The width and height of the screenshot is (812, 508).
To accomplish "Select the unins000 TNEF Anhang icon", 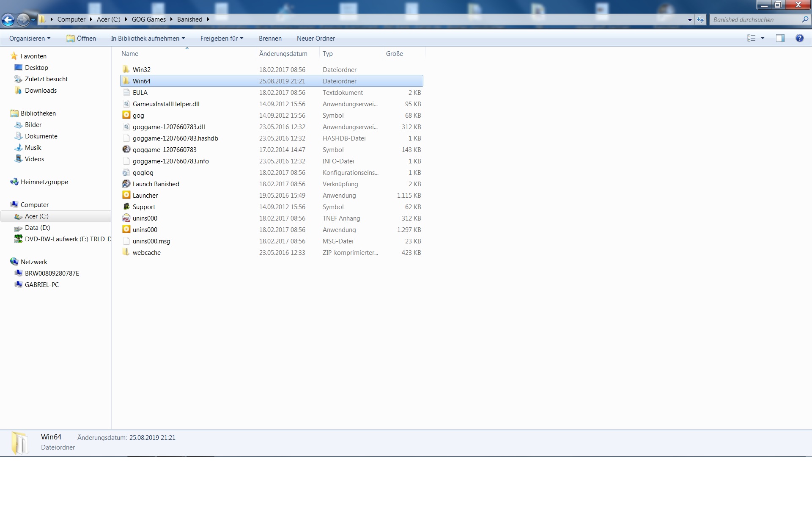I will pyautogui.click(x=126, y=218).
